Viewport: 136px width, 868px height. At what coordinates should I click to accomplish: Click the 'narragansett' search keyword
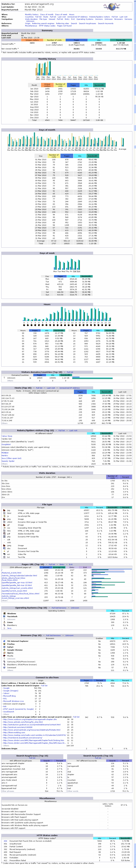pyautogui.click(x=73, y=766)
